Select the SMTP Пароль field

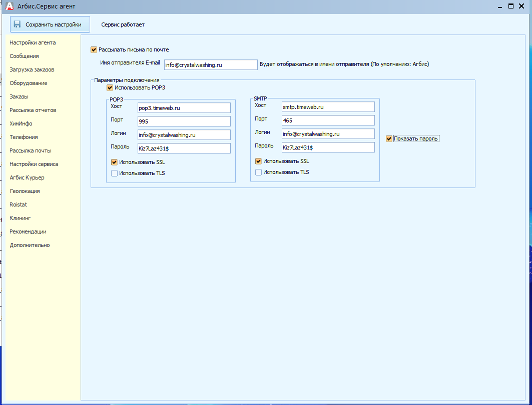pos(328,147)
